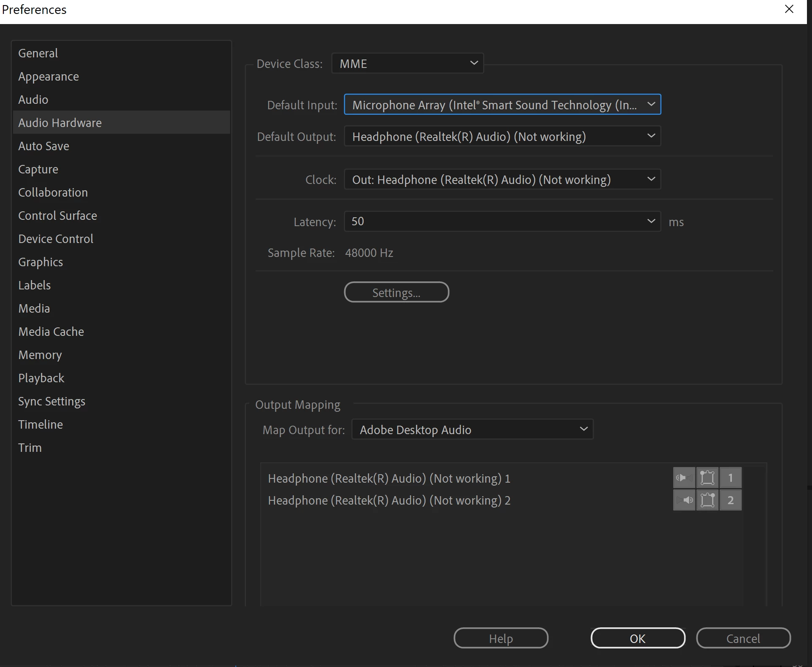Screen dimensions: 812x667
Task: Click the Cancel button
Action: point(743,638)
